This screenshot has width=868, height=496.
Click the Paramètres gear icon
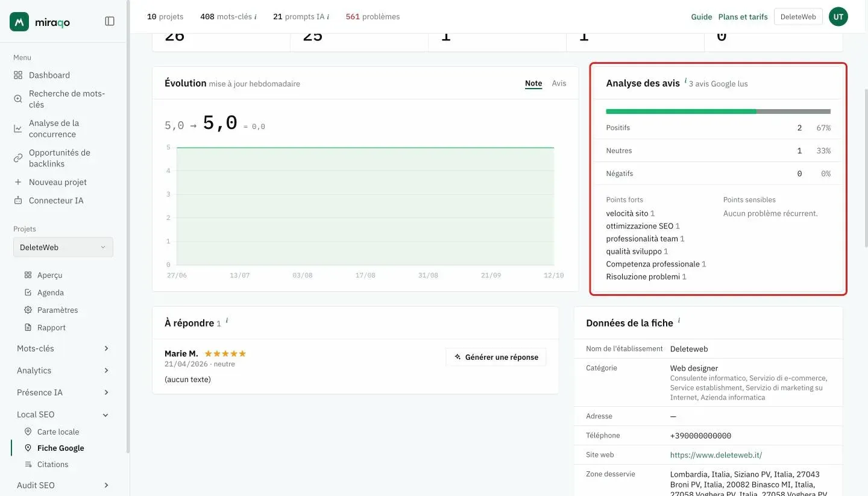point(28,310)
